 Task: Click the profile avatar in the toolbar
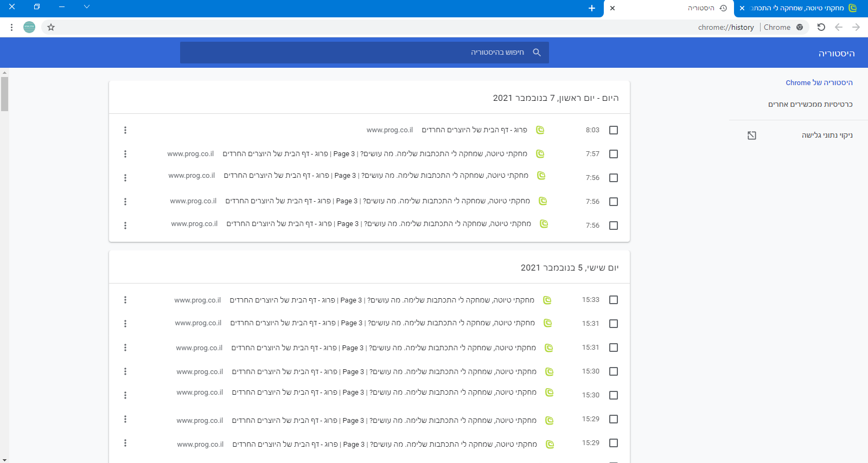coord(29,27)
